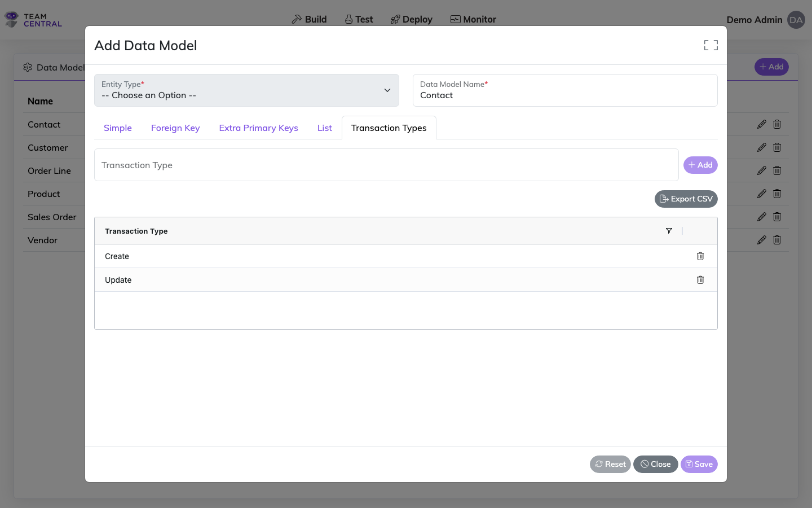Click the Monitor dashboard icon
Viewport: 812px width, 508px height.
[x=454, y=19]
